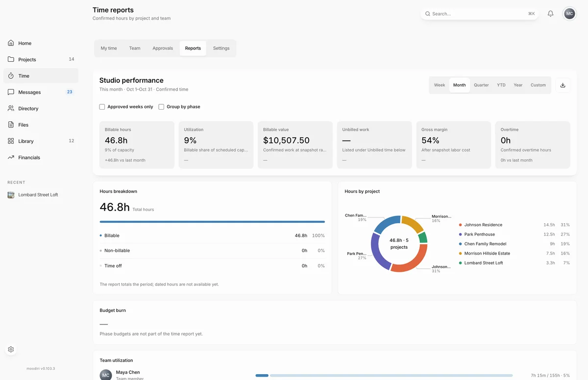Open the Approvals tab
Viewport: 588px width, 380px height.
click(x=163, y=48)
